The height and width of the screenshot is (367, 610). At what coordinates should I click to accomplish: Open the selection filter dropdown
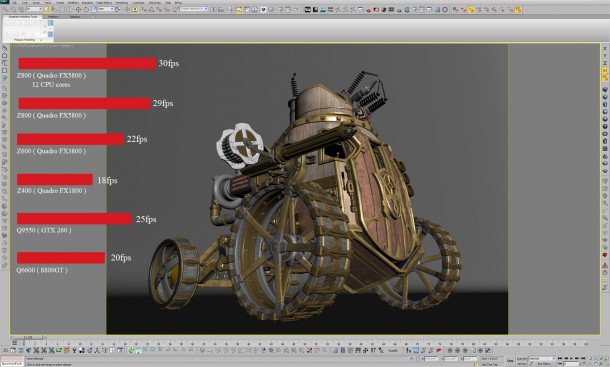[34, 9]
